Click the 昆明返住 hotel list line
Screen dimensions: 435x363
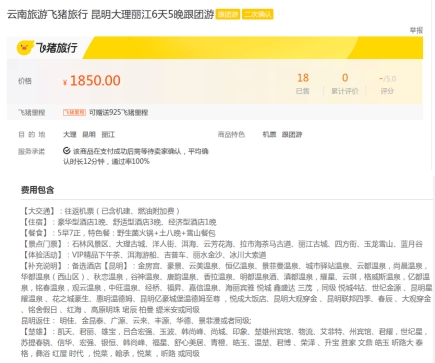(x=136, y=321)
